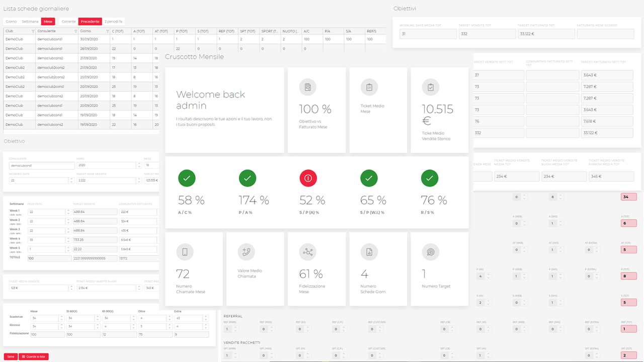Click the Week 1 peso perc. stepper arrows
This screenshot has width=644, height=362.
[x=68, y=212]
